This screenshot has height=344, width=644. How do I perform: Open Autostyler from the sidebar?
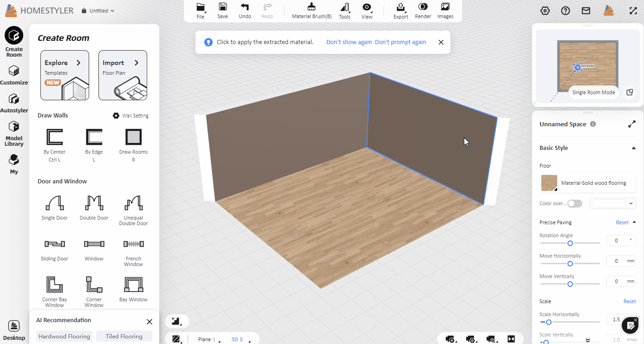pyautogui.click(x=14, y=103)
